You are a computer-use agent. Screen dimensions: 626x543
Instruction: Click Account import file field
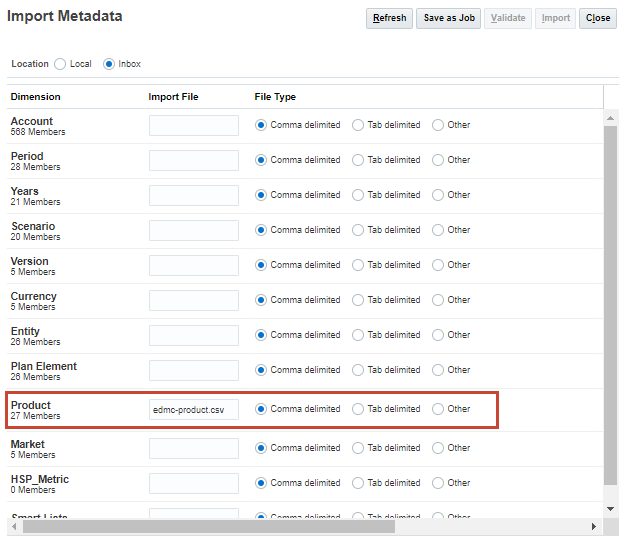(x=194, y=125)
